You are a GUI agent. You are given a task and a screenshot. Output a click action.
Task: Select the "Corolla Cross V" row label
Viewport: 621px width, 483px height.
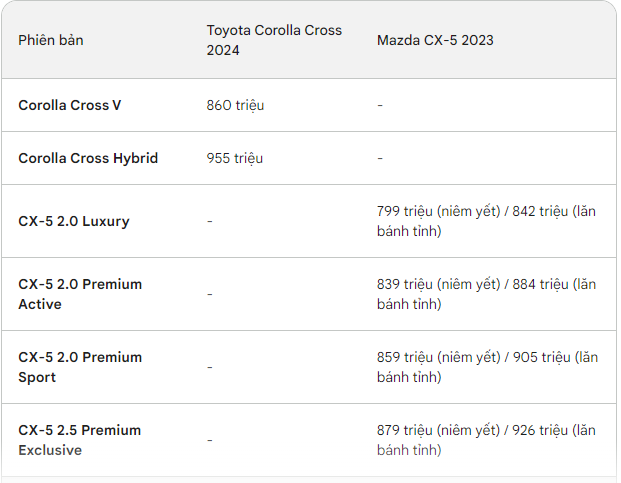(x=70, y=105)
